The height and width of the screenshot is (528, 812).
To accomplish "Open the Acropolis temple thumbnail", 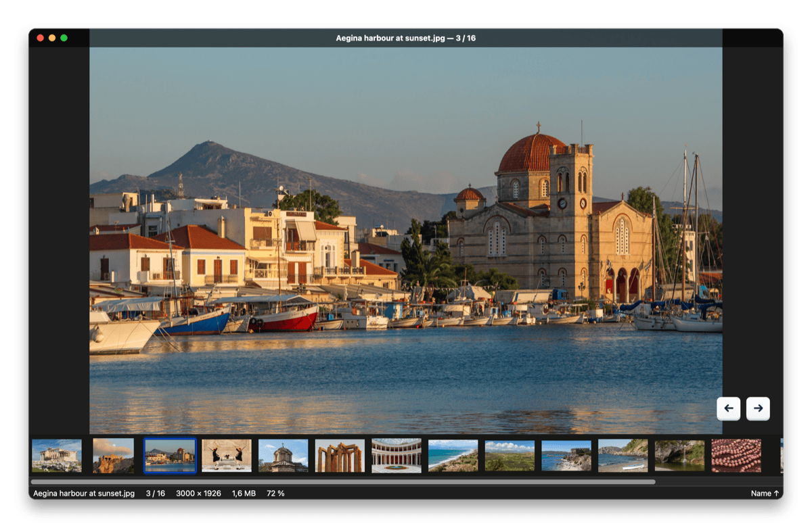I will 57,456.
